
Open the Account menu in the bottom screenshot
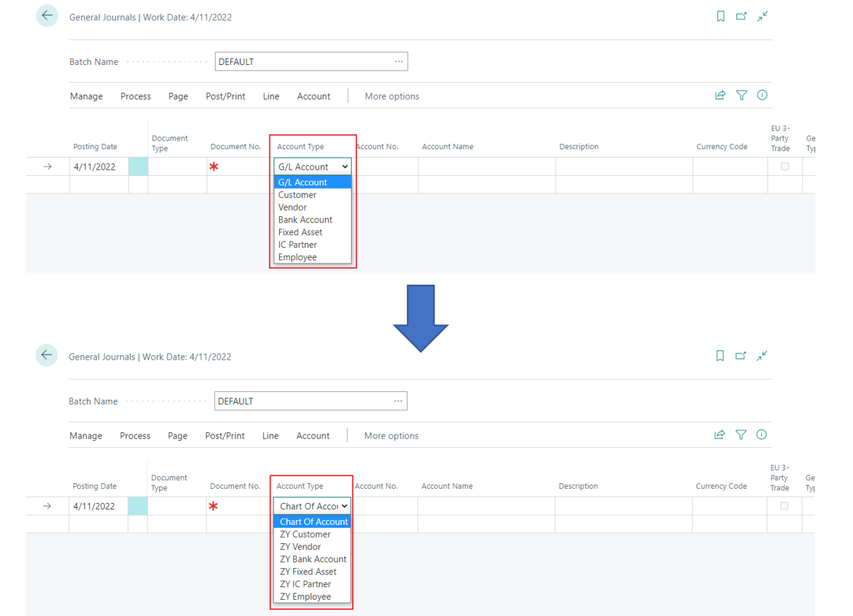click(313, 435)
